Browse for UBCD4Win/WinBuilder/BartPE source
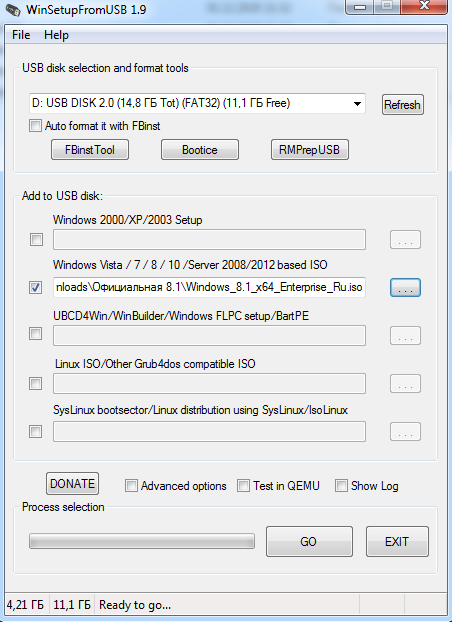 pyautogui.click(x=405, y=336)
